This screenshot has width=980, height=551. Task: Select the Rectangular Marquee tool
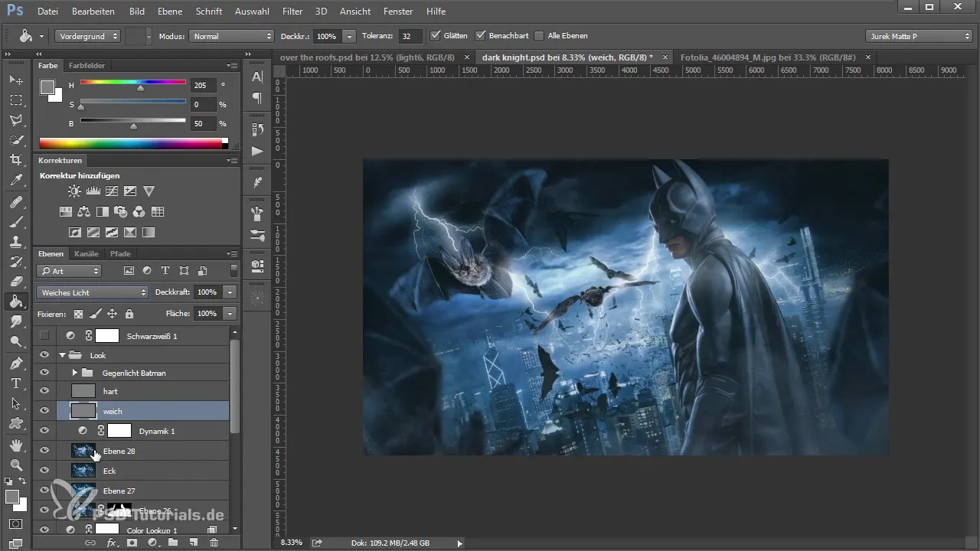tap(15, 100)
